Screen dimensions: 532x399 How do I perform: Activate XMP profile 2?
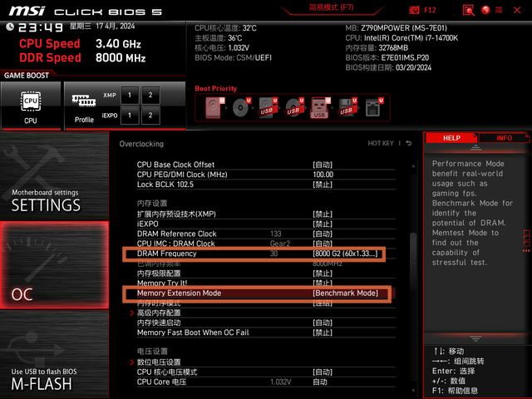point(150,96)
